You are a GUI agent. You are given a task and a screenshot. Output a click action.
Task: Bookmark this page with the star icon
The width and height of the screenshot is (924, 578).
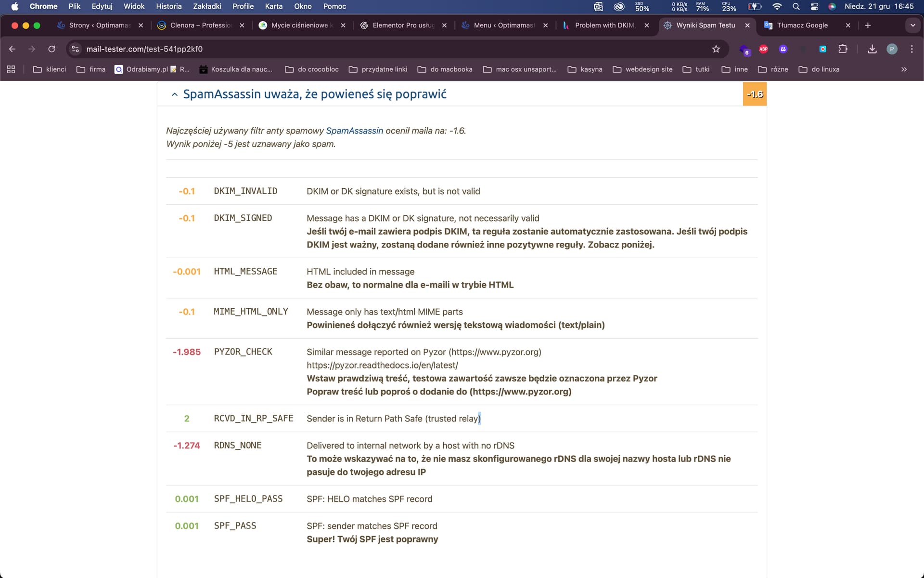tap(716, 49)
